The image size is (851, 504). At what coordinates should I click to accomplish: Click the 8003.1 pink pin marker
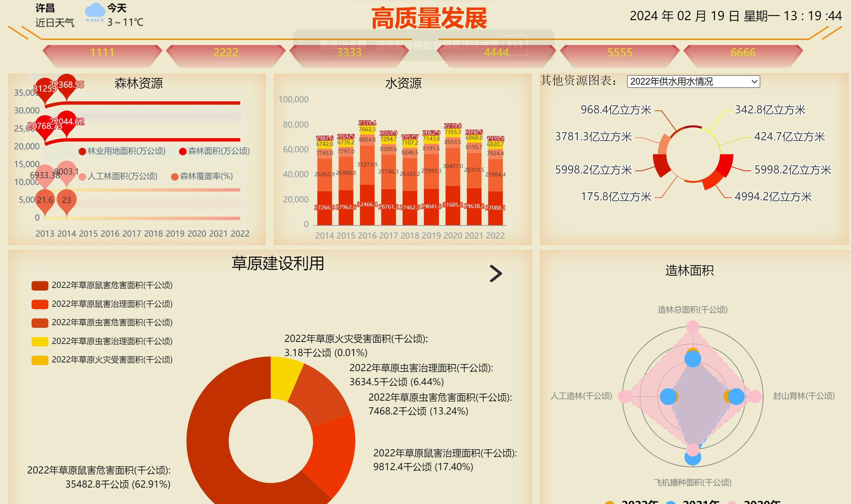pos(66,172)
